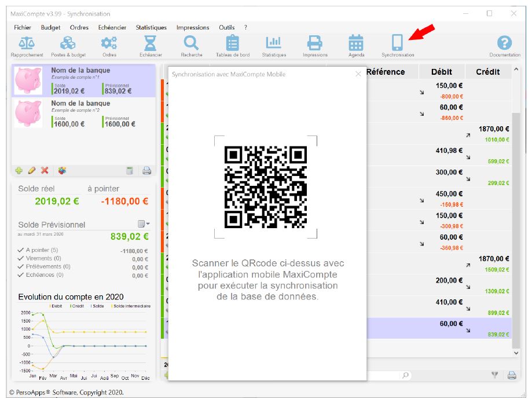This screenshot has height=403, width=532.
Task: Open the Budget menu
Action: pyautogui.click(x=50, y=27)
